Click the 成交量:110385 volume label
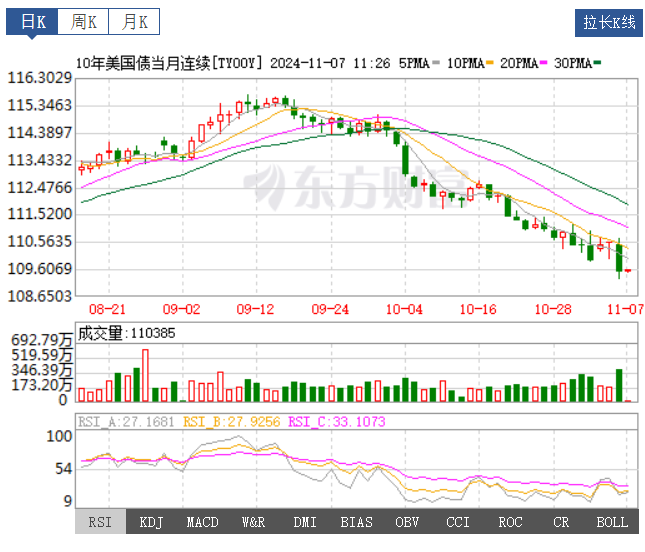 (x=127, y=333)
